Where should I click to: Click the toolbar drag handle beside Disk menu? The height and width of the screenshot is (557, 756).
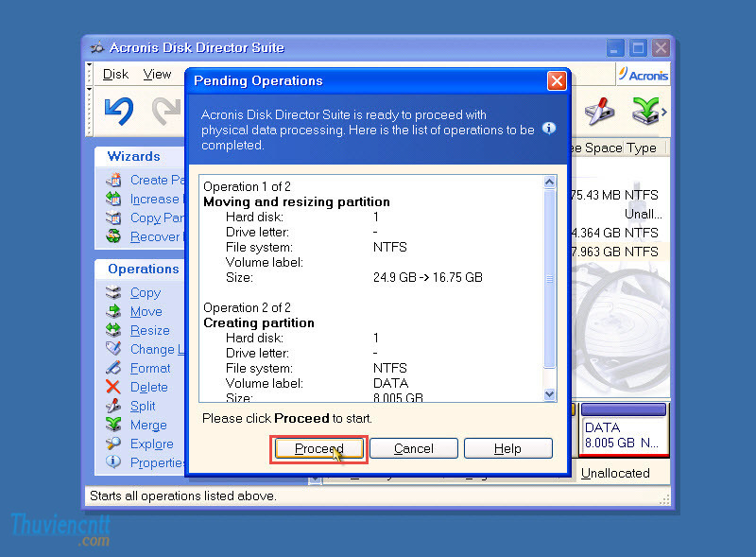tap(89, 75)
